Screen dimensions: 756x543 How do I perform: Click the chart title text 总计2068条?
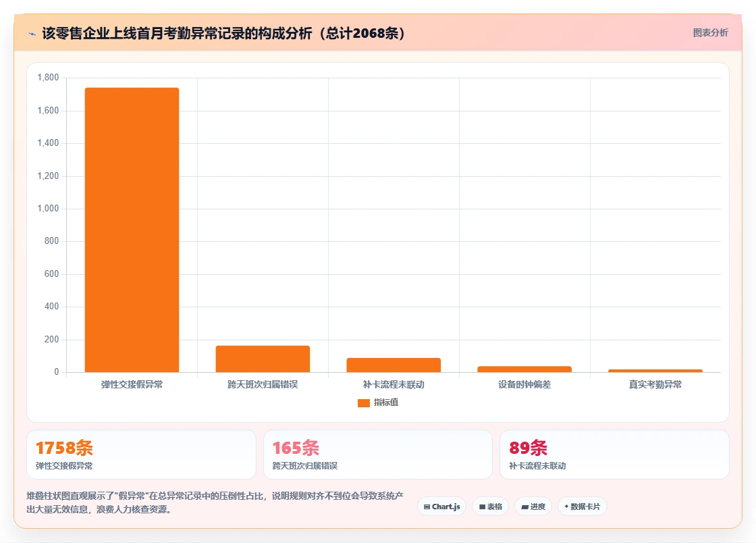click(x=362, y=33)
